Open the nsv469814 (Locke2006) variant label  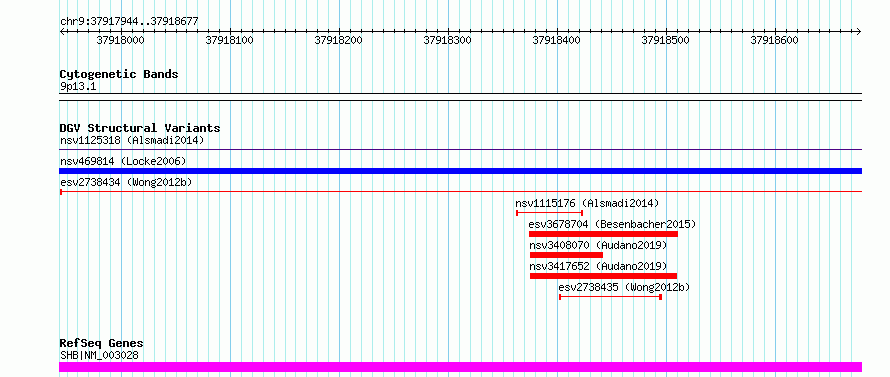point(123,162)
